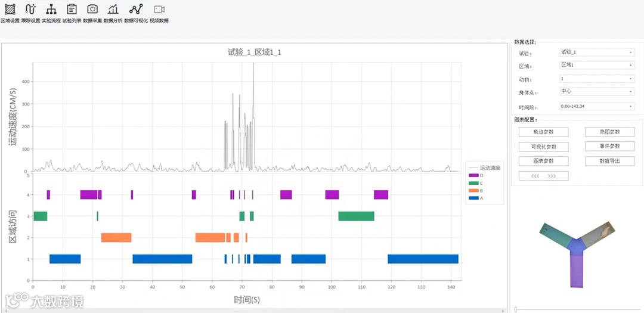644x313 pixels.
Task: Click the last blue A bar ending the timeline
Action: coord(423,259)
